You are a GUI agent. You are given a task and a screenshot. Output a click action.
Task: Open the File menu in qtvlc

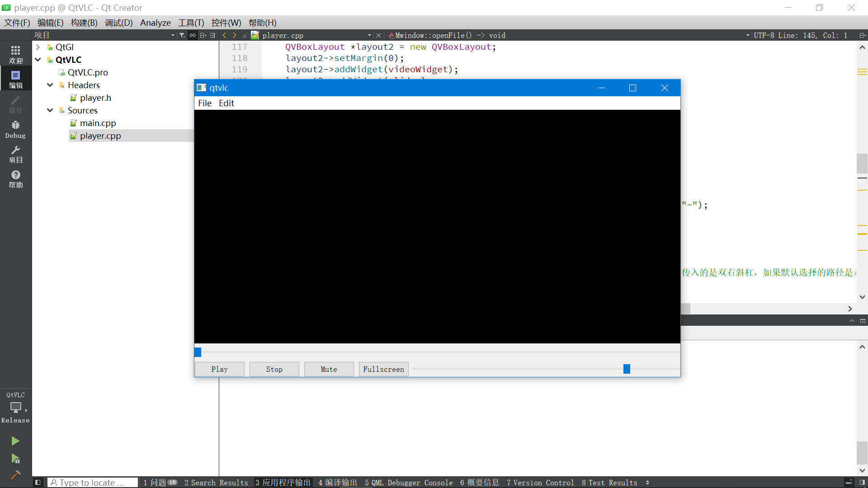204,103
